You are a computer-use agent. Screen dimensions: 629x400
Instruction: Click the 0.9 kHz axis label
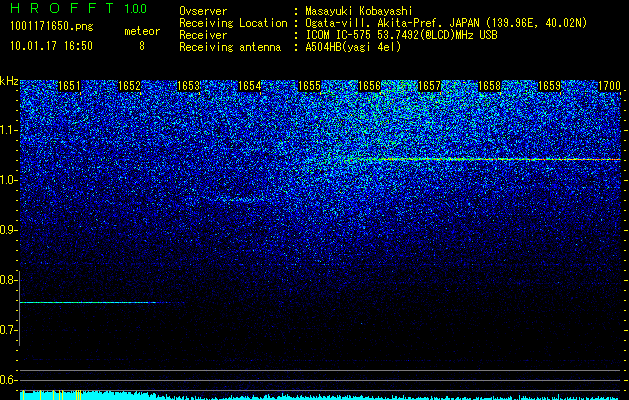click(x=8, y=230)
